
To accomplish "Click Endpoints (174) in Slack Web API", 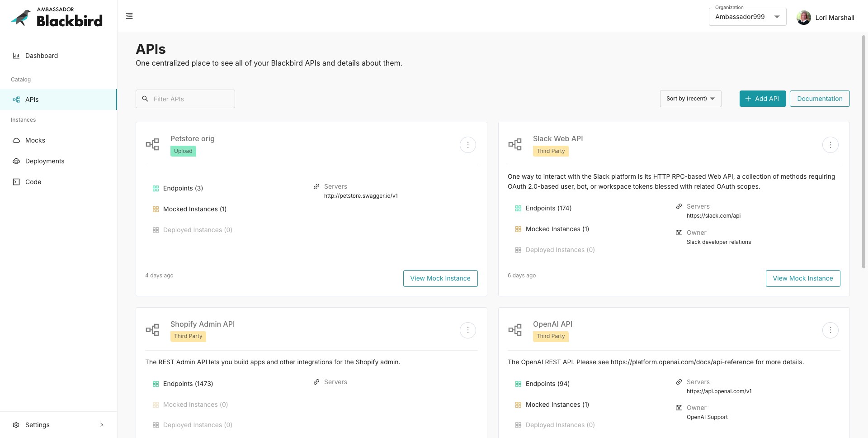I will coord(548,208).
